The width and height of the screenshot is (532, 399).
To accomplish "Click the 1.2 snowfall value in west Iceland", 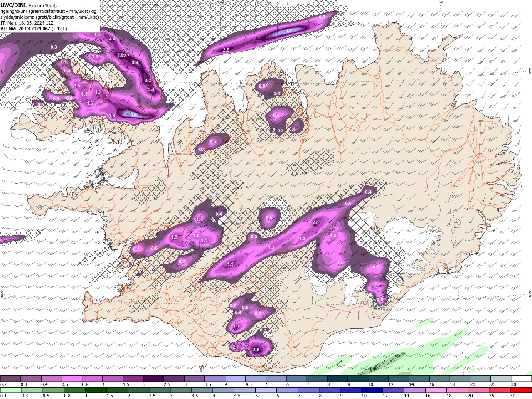I will pos(199,219).
